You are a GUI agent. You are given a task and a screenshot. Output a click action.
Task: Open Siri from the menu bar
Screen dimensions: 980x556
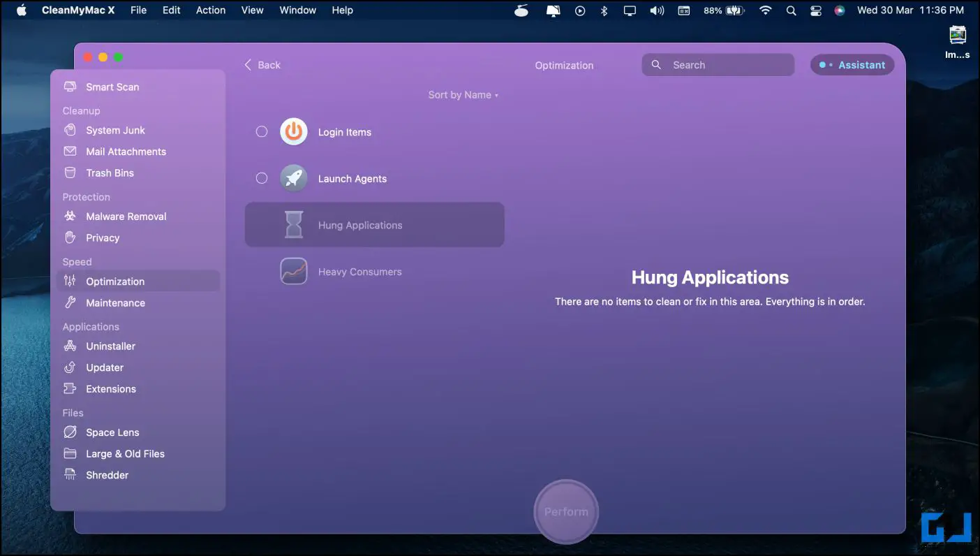(840, 10)
